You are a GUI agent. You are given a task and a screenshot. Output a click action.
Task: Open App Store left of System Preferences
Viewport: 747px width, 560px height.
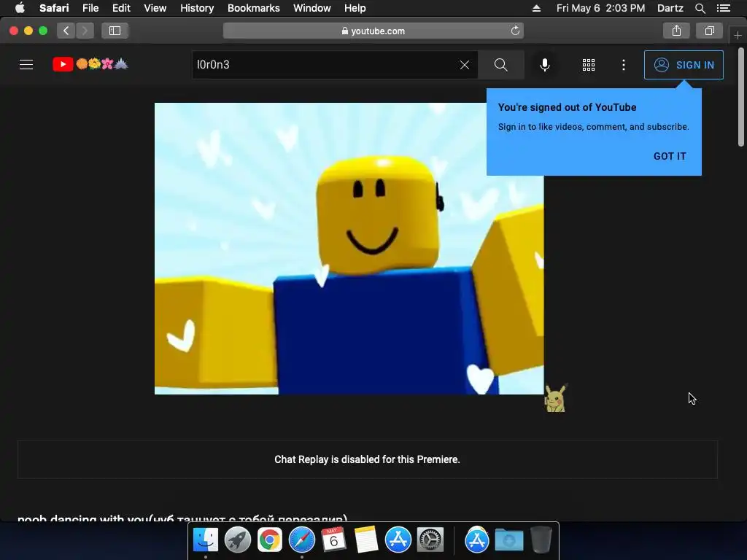[x=398, y=540]
